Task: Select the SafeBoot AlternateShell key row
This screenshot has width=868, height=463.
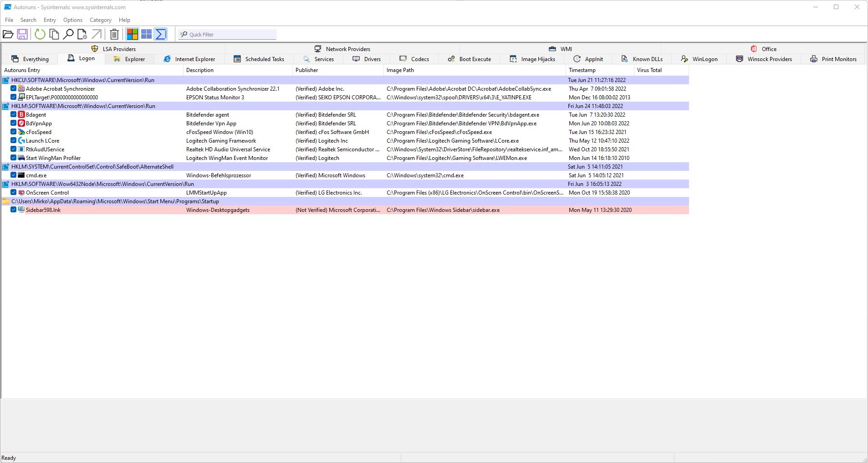Action: [x=345, y=167]
